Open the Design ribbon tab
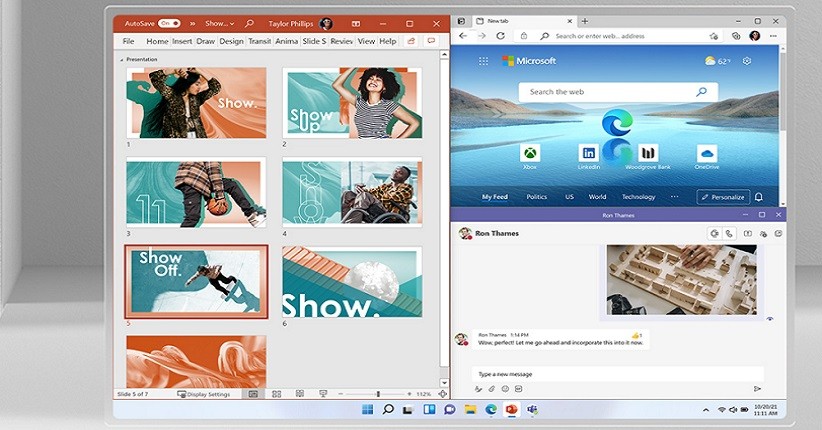This screenshot has height=430, width=822. pyautogui.click(x=231, y=41)
